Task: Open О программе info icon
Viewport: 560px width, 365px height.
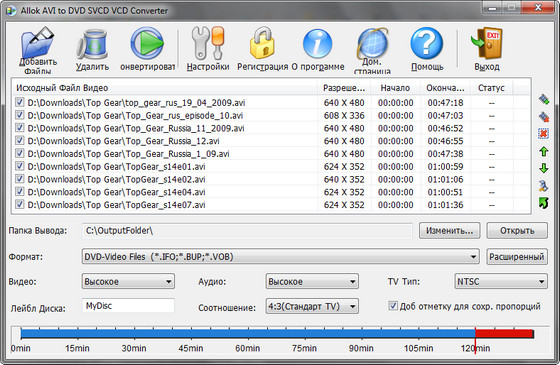Action: point(317,44)
